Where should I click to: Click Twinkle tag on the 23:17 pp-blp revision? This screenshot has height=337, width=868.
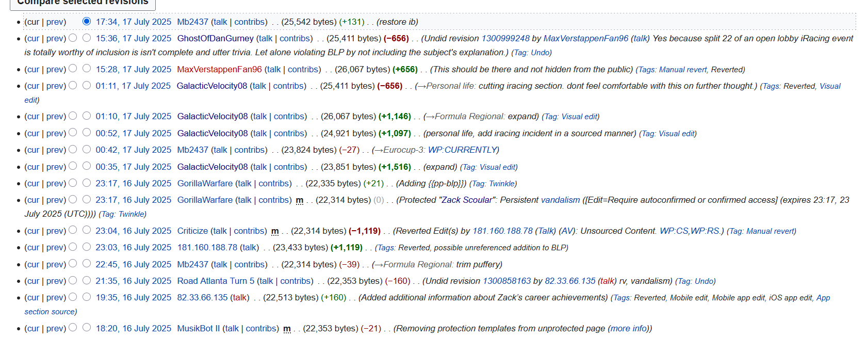(x=502, y=184)
